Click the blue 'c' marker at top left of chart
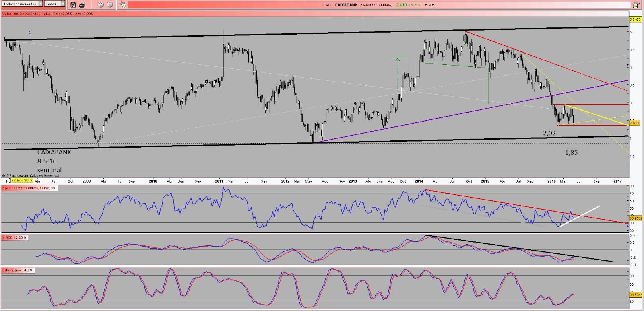644x311 pixels. pyautogui.click(x=29, y=33)
